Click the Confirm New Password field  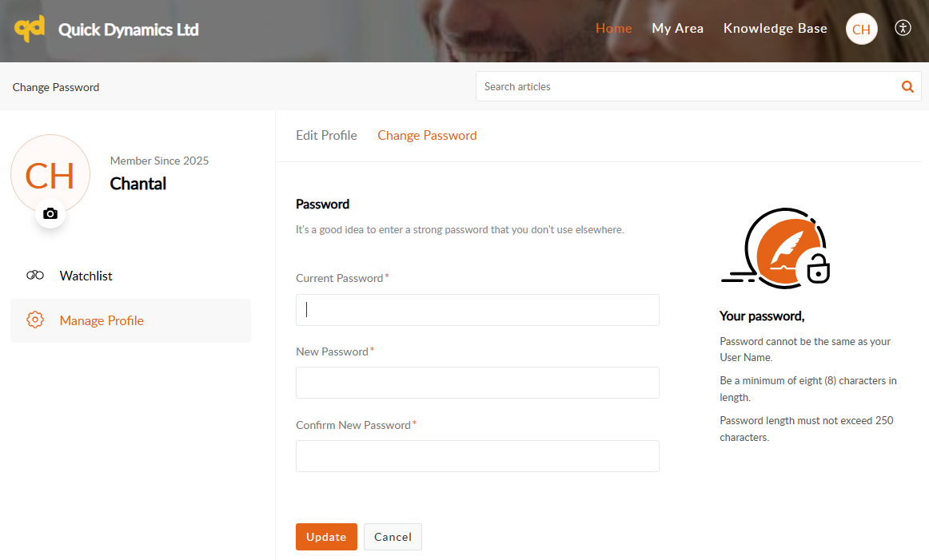477,456
